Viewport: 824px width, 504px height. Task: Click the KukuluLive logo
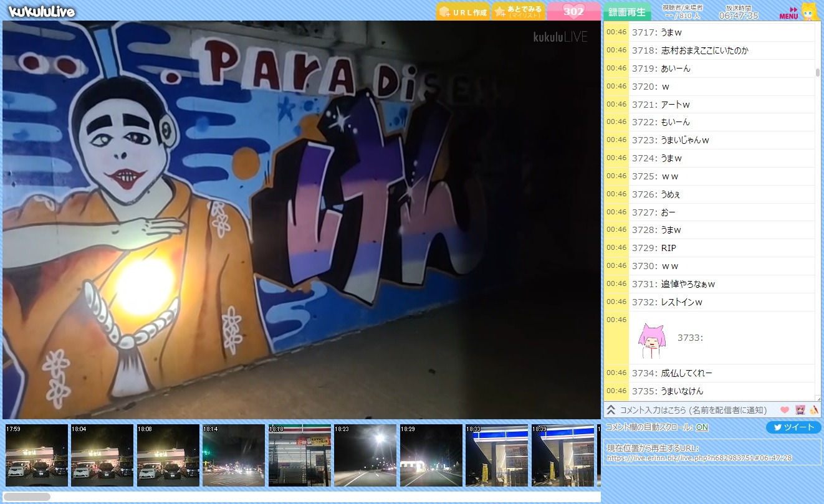point(42,11)
